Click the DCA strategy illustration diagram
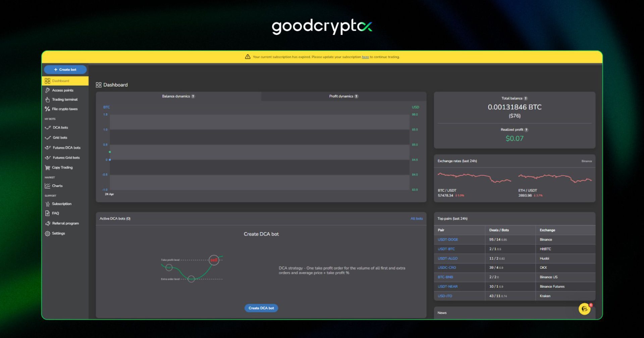Screen dimensions: 644x338 tap(192, 269)
